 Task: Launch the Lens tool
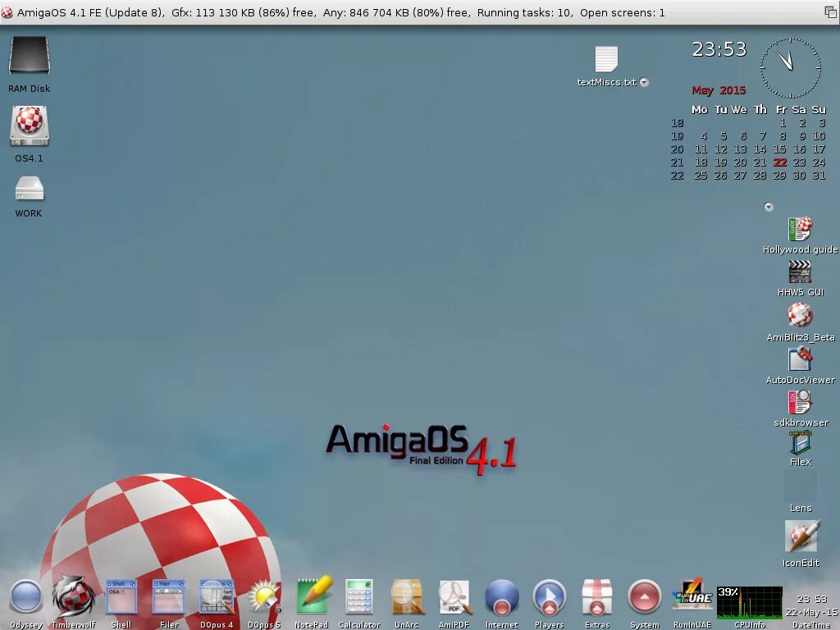click(801, 486)
